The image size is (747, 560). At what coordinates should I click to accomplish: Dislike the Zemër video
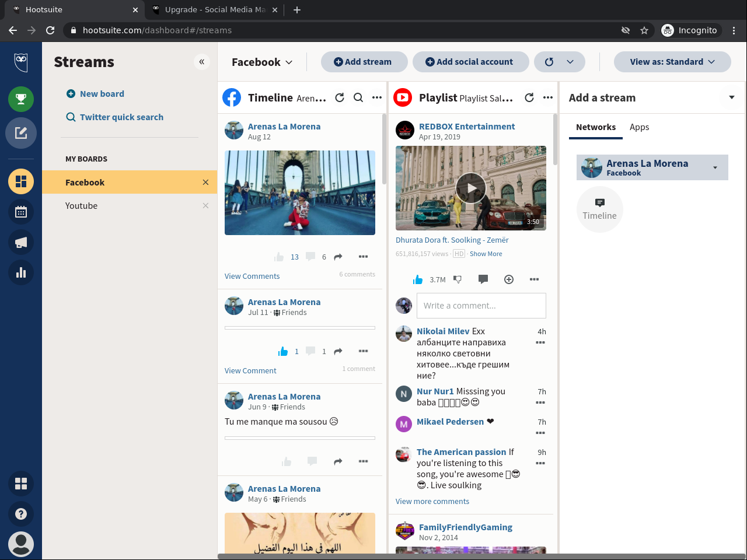(458, 279)
